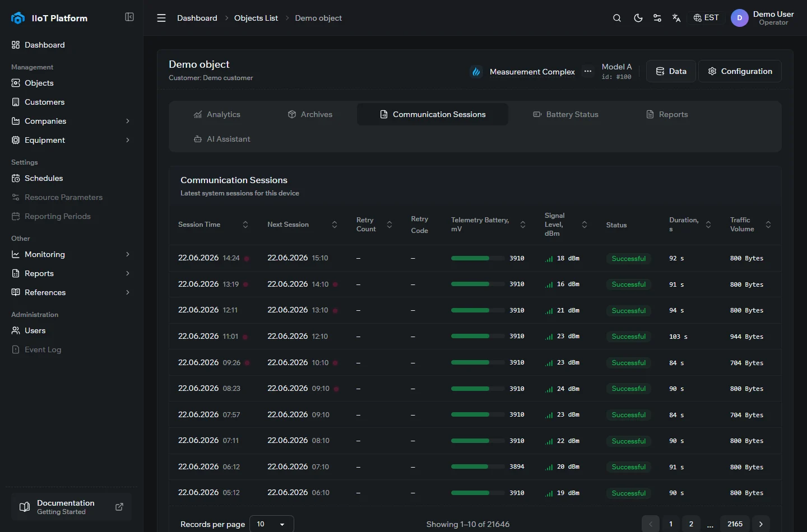Click the '103 s' duration cell

pos(678,337)
